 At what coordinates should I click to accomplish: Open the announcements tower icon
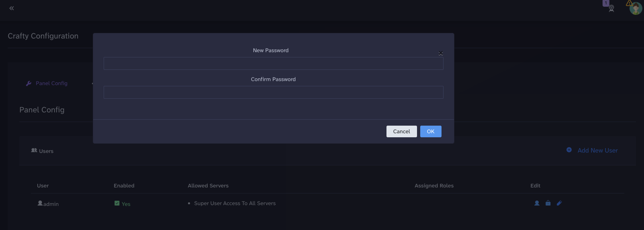coord(611,8)
